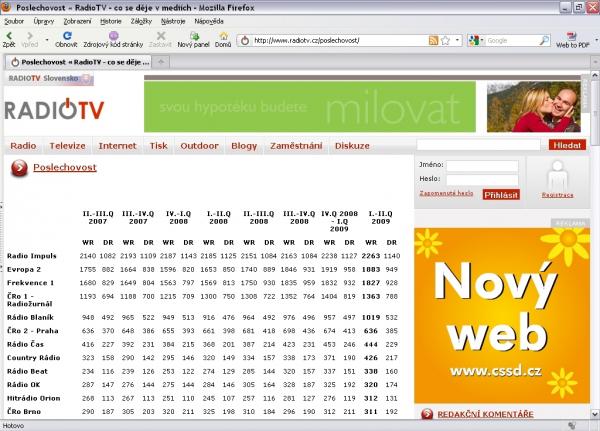Go home with the Domů icon
The width and height of the screenshot is (600, 431).
point(223,36)
